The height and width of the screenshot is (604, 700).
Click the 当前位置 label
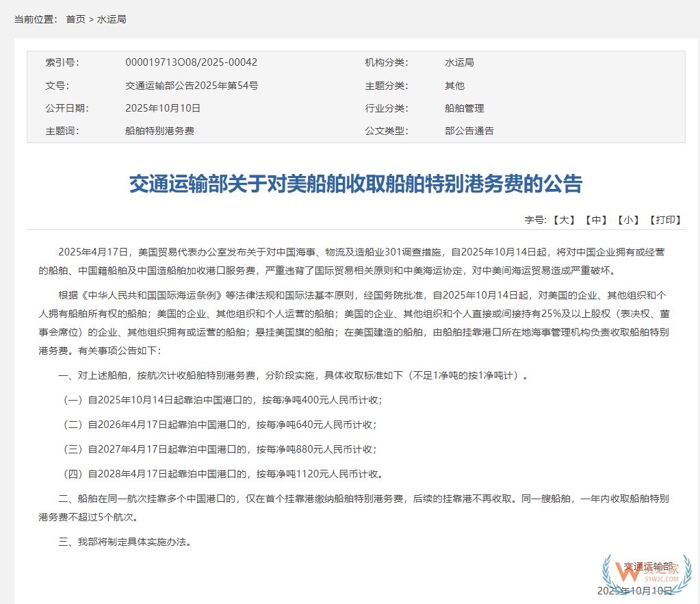click(36, 19)
